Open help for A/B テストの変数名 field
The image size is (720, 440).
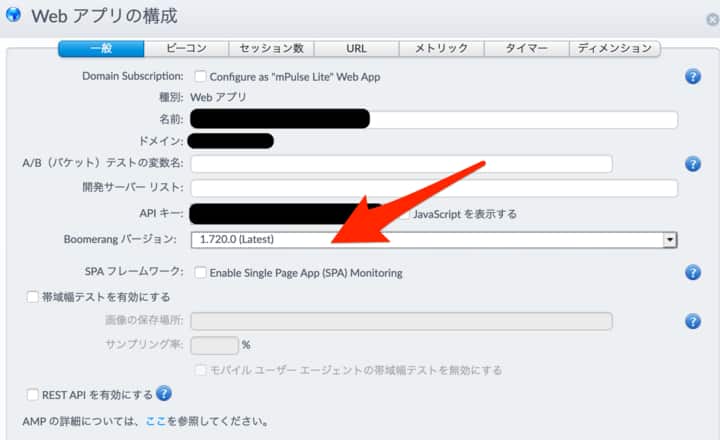pos(692,164)
